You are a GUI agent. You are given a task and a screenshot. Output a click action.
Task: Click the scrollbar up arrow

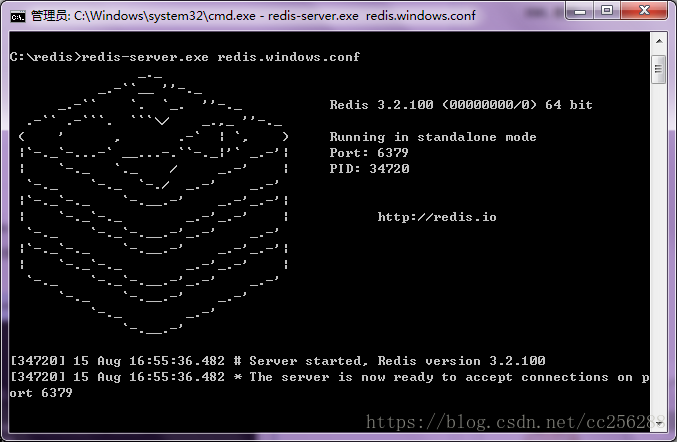[659, 41]
